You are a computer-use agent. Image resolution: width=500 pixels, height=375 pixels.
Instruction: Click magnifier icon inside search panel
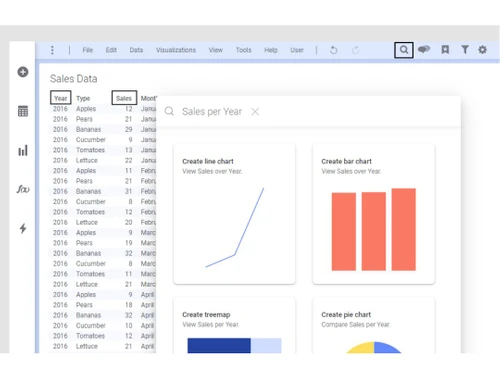tap(169, 111)
